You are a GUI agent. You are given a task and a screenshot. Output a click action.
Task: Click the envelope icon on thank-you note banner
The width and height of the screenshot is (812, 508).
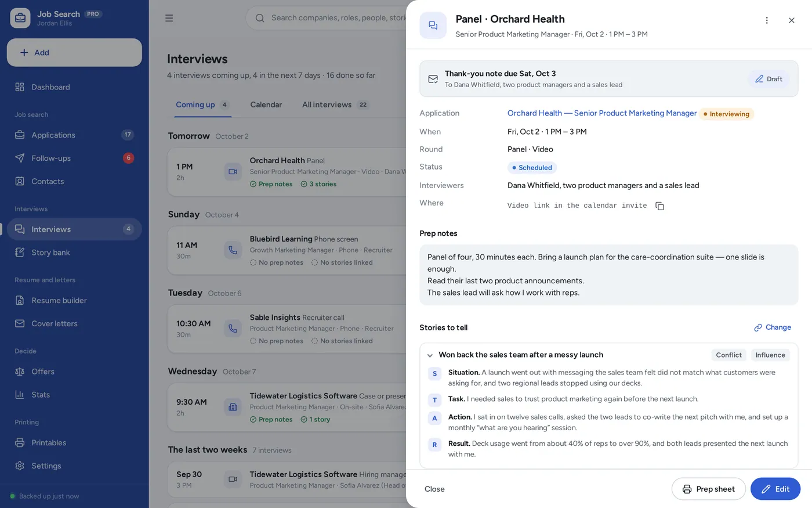(433, 79)
